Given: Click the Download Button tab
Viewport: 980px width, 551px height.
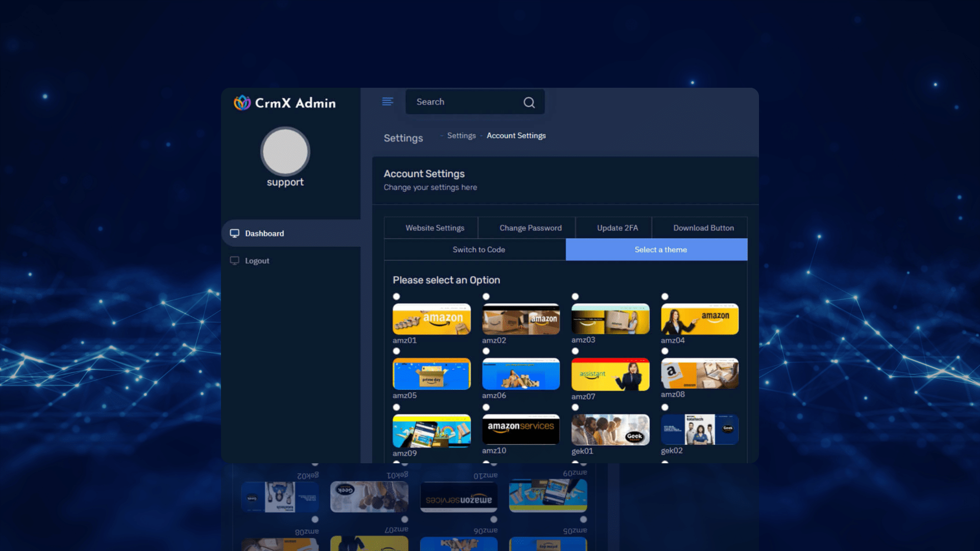Looking at the screenshot, I should [x=703, y=228].
